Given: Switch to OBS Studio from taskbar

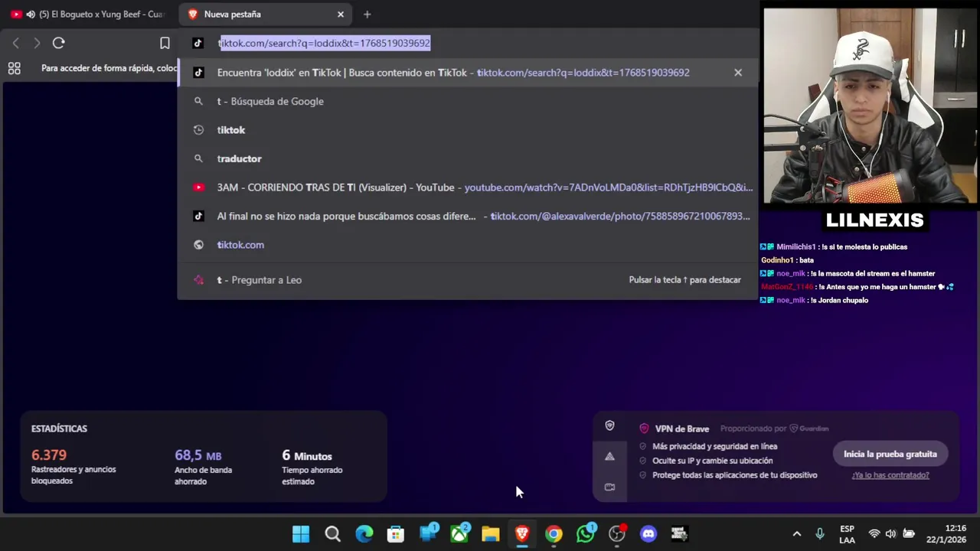Looking at the screenshot, I should [x=617, y=533].
